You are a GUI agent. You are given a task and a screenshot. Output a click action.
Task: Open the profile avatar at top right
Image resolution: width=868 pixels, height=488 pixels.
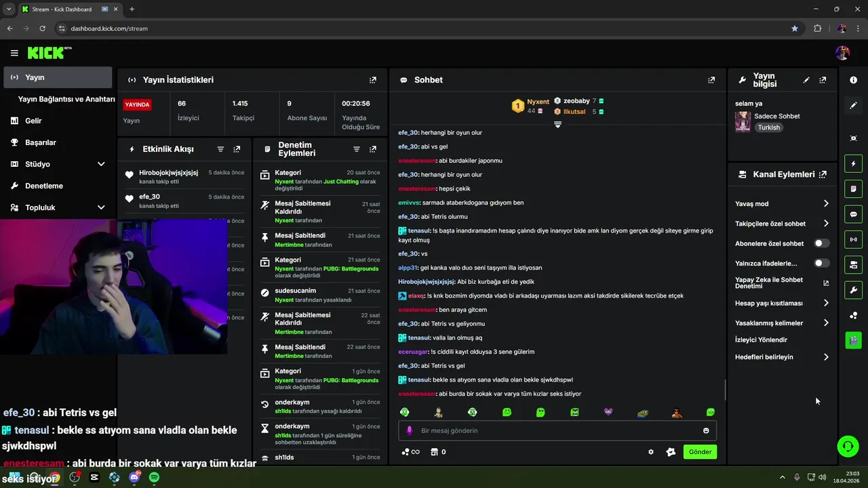(x=843, y=53)
